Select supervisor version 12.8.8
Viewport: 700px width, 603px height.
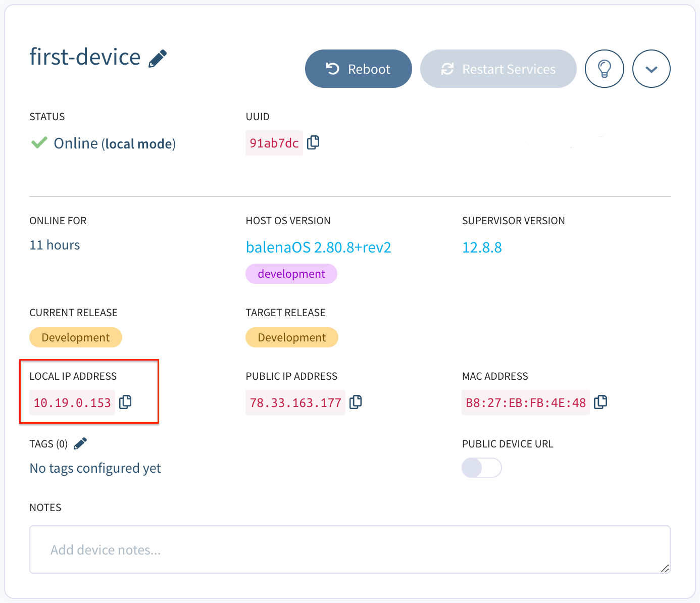pos(481,247)
